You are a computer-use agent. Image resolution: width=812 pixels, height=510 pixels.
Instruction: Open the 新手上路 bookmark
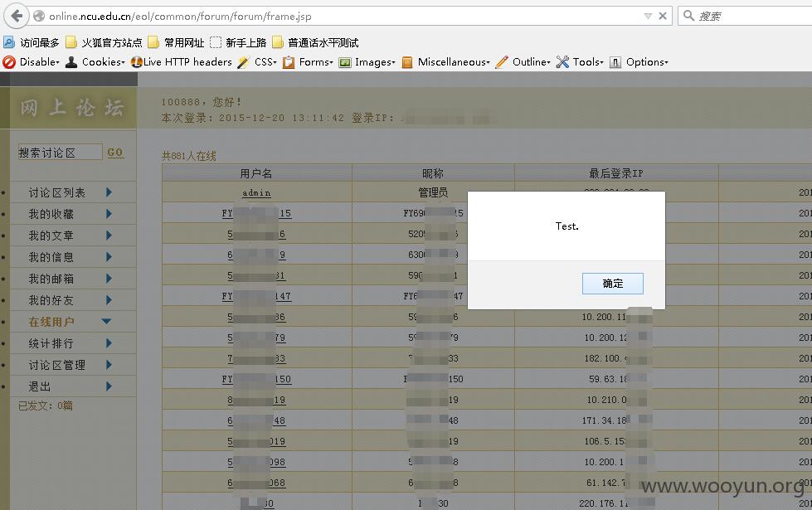click(238, 42)
